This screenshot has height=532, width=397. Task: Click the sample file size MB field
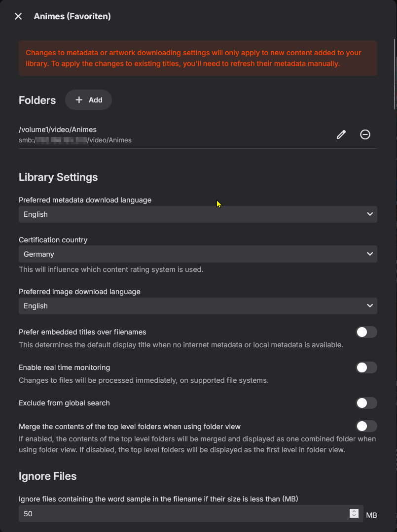tap(182, 514)
